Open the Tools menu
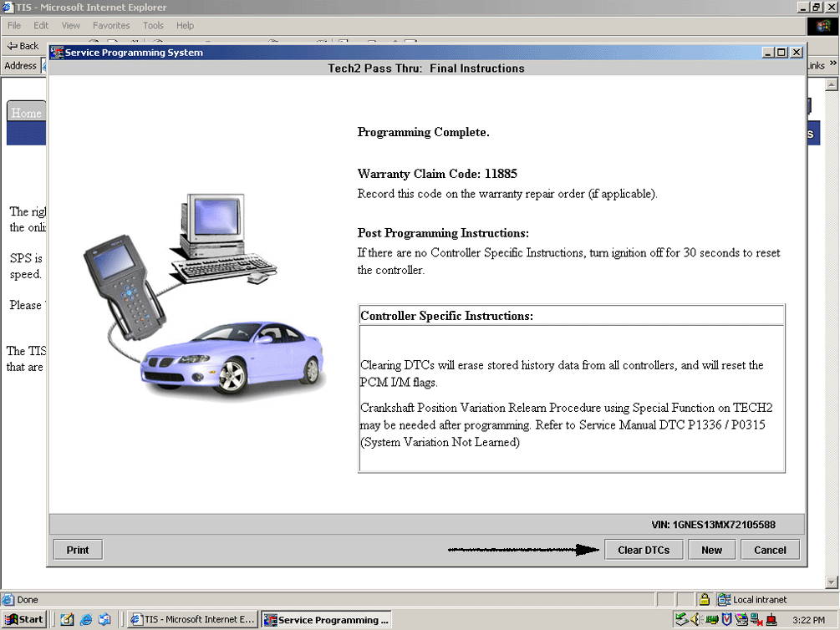 coord(153,26)
